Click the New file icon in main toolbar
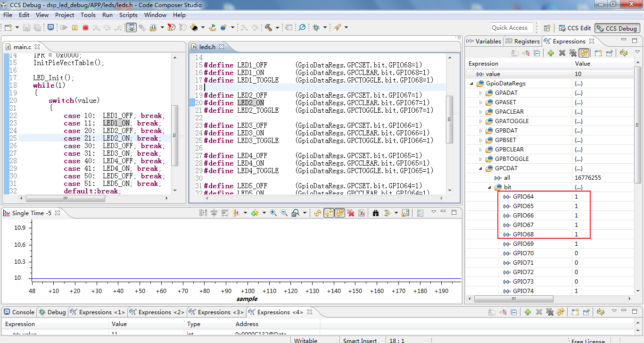The image size is (644, 343). tap(8, 28)
